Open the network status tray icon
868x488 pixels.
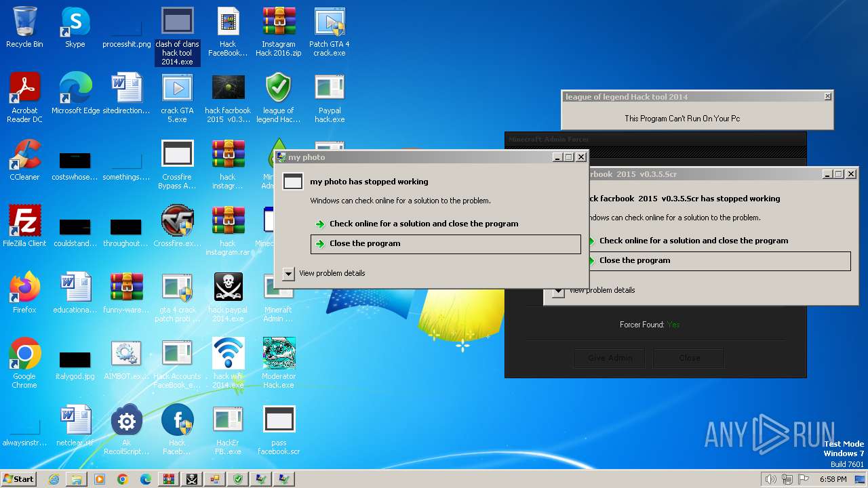coord(787,479)
